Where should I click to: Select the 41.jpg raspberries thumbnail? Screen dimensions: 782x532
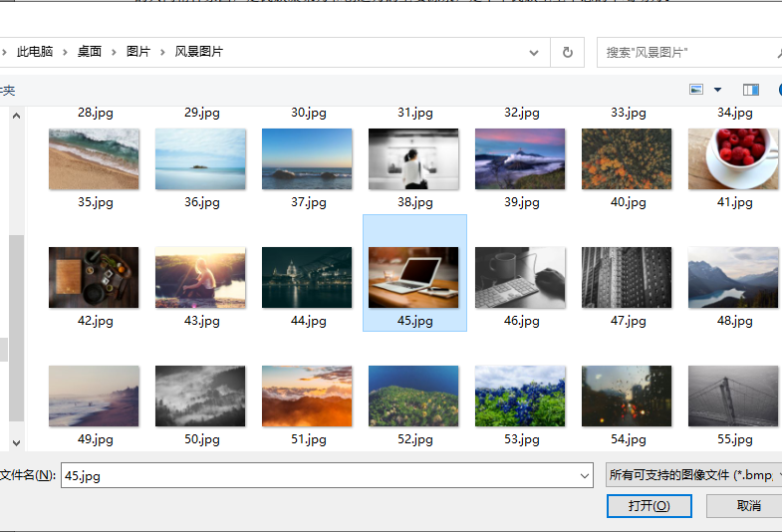pos(733,159)
